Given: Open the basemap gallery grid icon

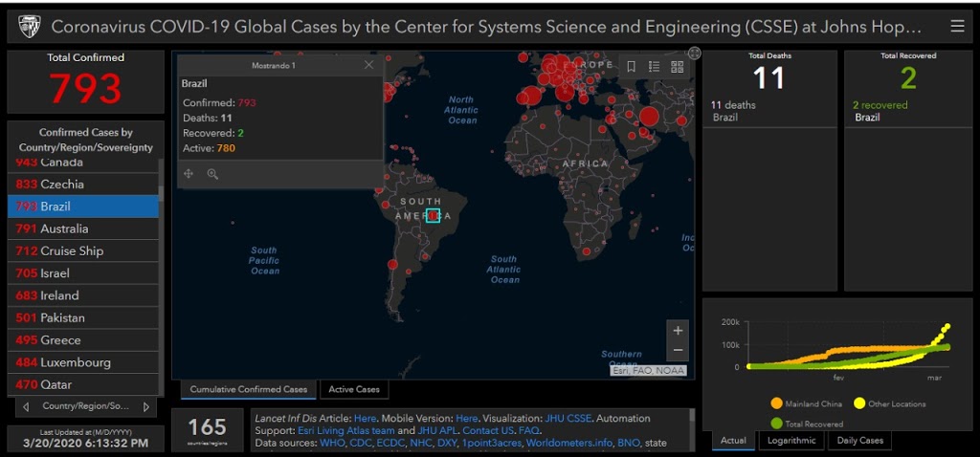Looking at the screenshot, I should [678, 66].
